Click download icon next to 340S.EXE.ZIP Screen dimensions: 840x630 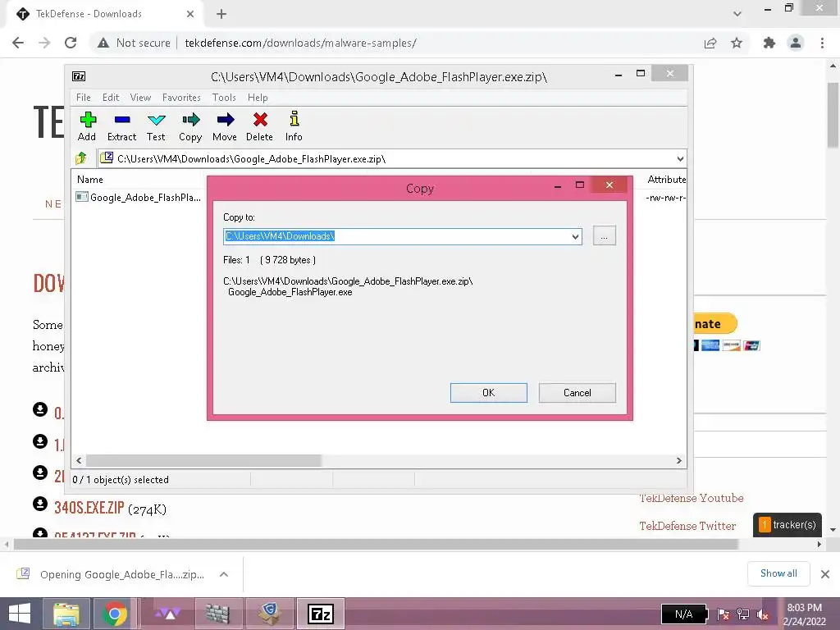click(x=40, y=504)
